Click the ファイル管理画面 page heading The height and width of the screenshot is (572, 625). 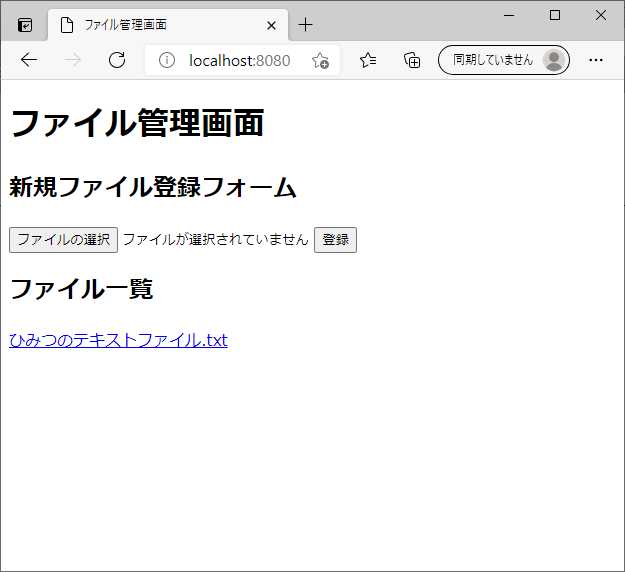[137, 123]
